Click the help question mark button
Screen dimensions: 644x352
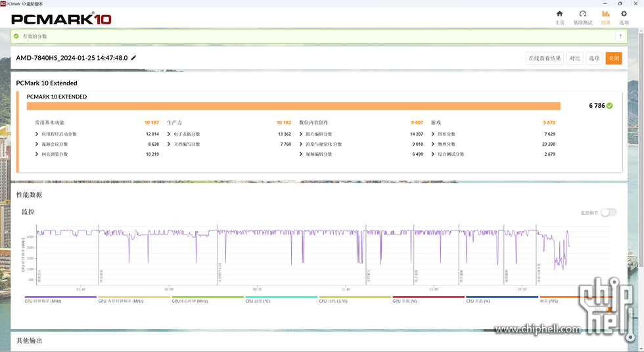click(x=620, y=36)
